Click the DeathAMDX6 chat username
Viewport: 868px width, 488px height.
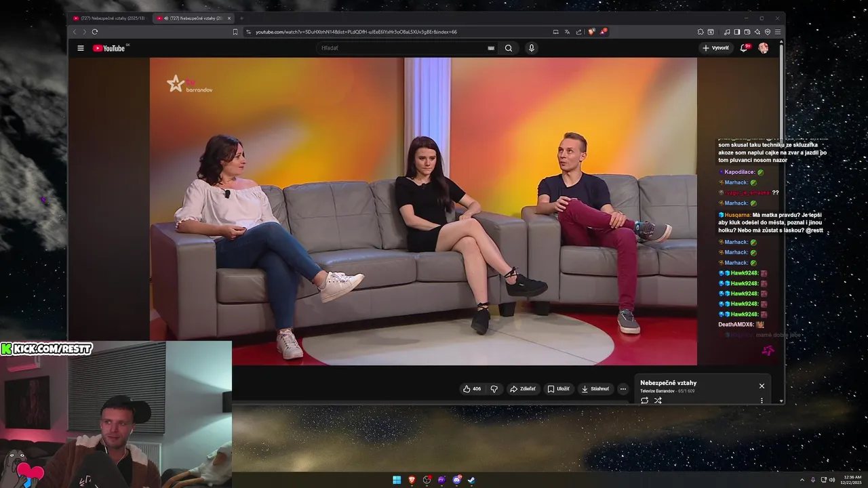736,325
